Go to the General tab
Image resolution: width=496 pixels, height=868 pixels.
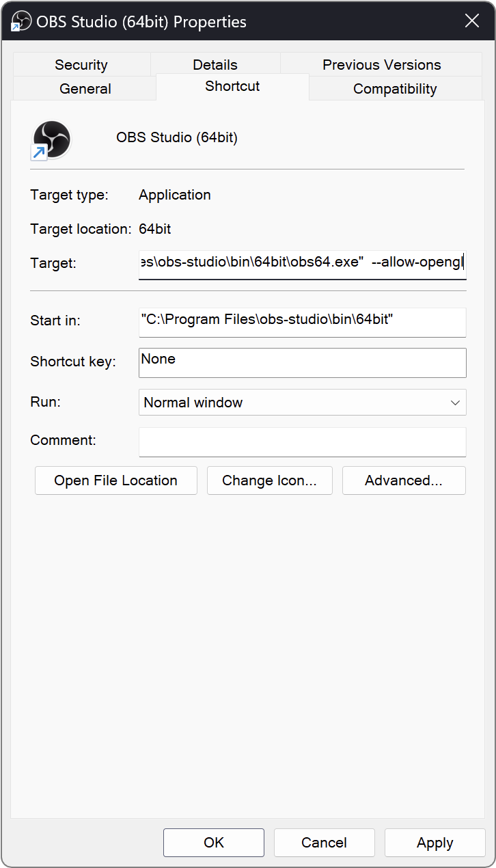[85, 89]
